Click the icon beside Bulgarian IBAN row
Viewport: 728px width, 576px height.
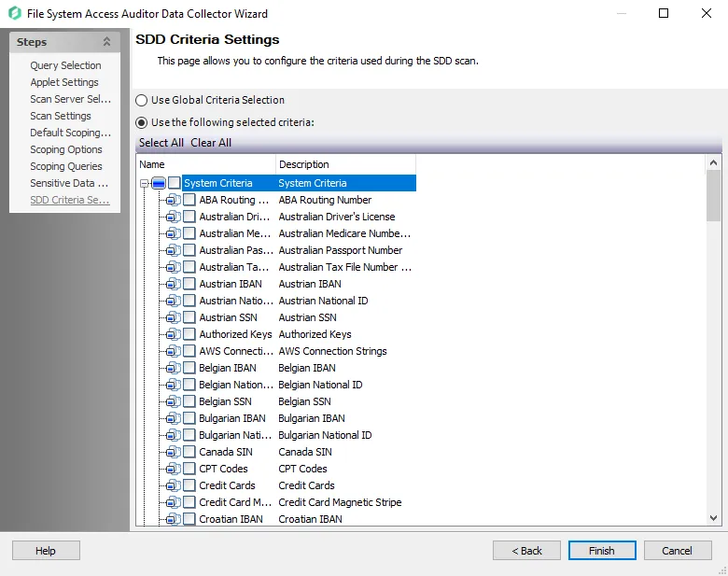pos(174,418)
